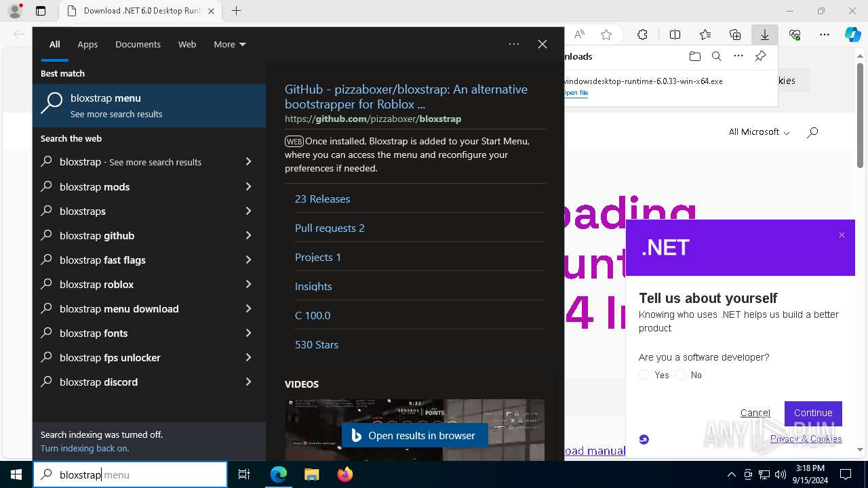The height and width of the screenshot is (488, 868).
Task: Click Cancel in the .NET survey
Action: click(755, 413)
